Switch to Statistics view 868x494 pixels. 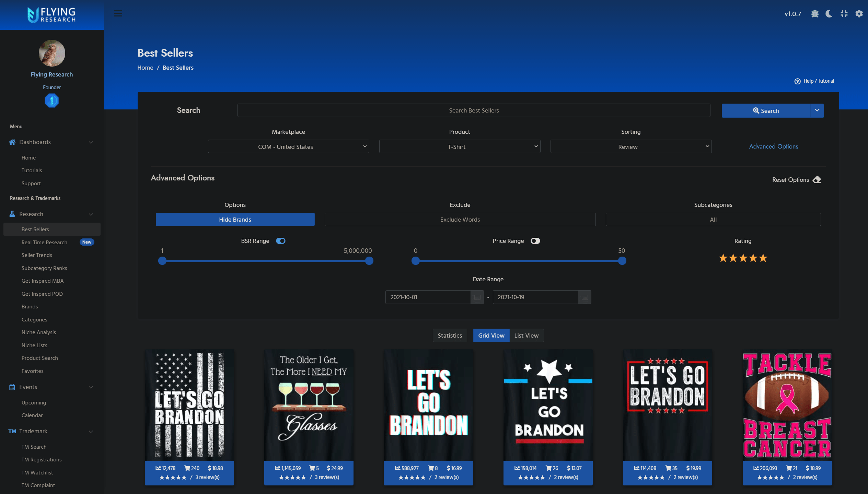(450, 336)
